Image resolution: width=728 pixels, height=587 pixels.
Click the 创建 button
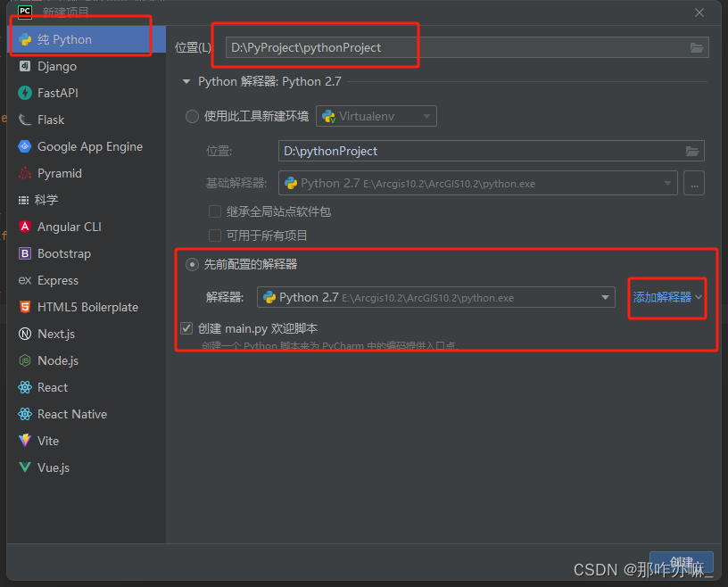point(681,563)
